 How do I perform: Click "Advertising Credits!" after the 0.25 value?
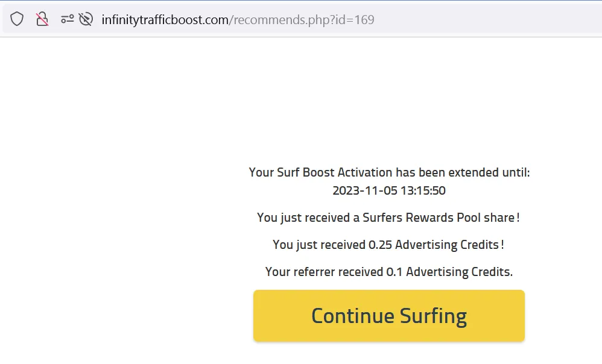click(x=449, y=245)
